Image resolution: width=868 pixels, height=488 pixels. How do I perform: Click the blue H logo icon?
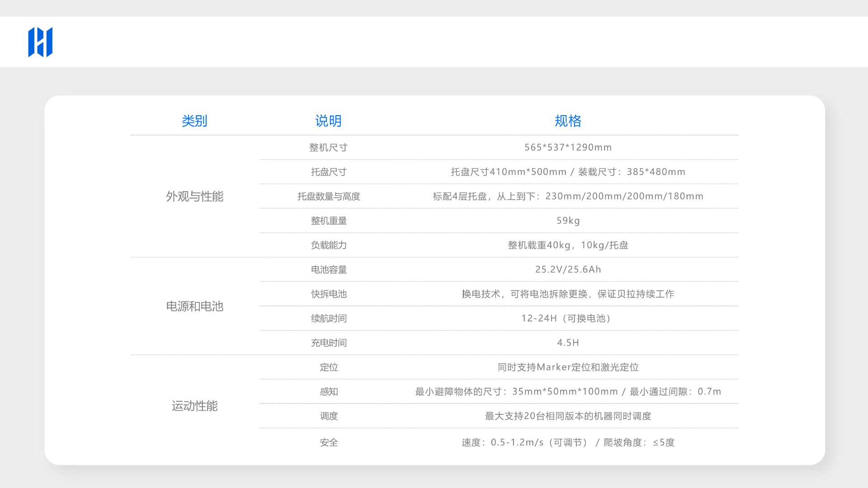(40, 42)
